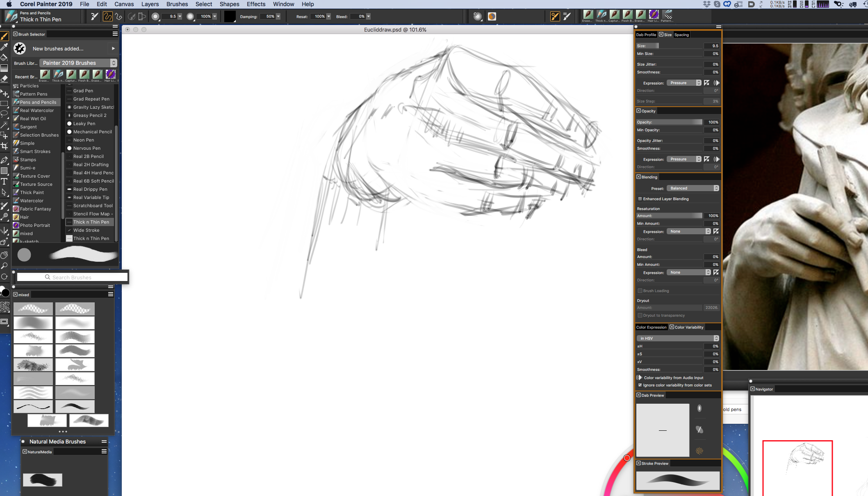Close the Opacity panel via its X box
This screenshot has height=496, width=868.
click(x=639, y=111)
